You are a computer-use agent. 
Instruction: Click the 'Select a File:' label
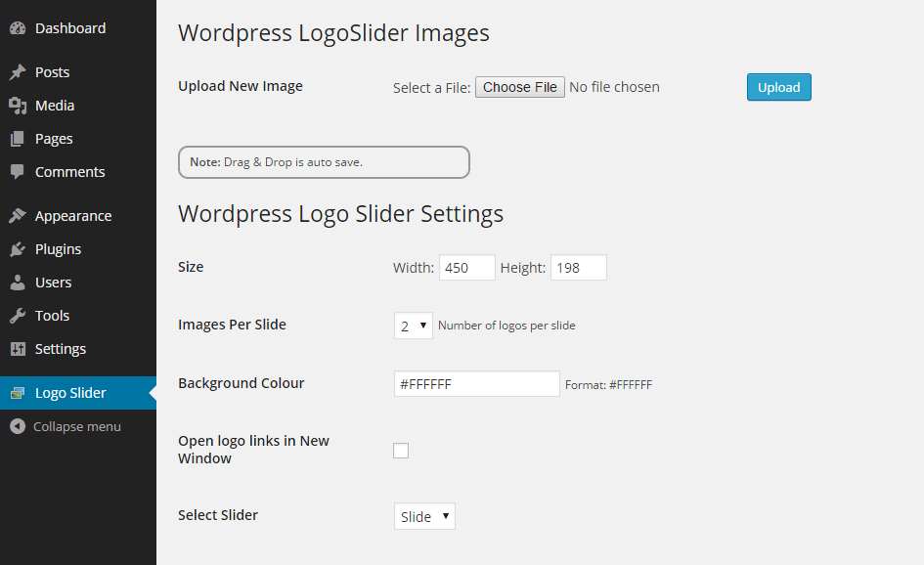tap(431, 88)
